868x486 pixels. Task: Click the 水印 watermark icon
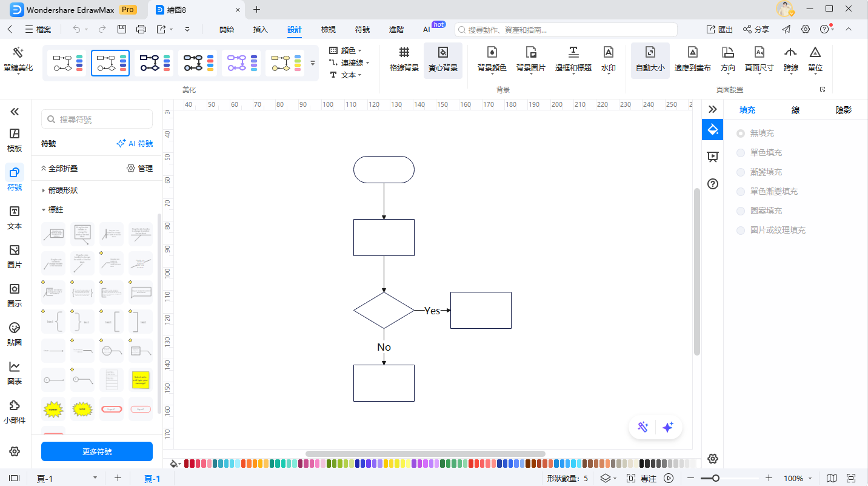click(x=608, y=59)
